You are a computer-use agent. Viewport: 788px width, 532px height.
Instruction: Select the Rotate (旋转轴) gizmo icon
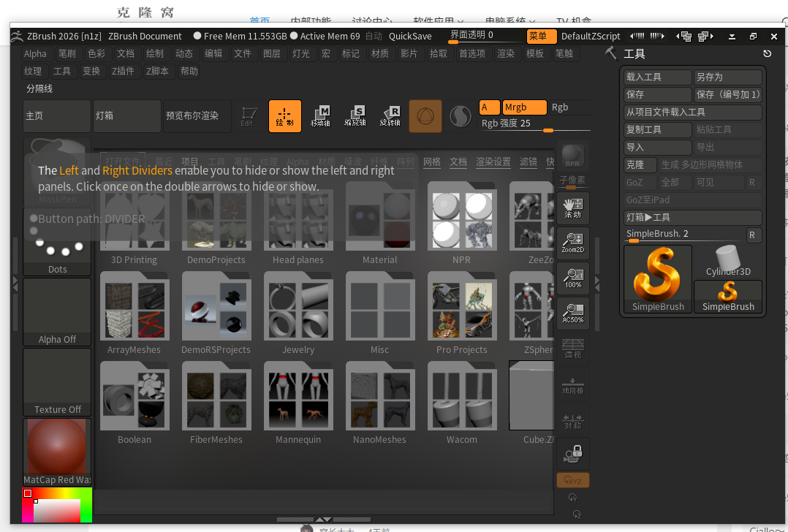pyautogui.click(x=390, y=116)
